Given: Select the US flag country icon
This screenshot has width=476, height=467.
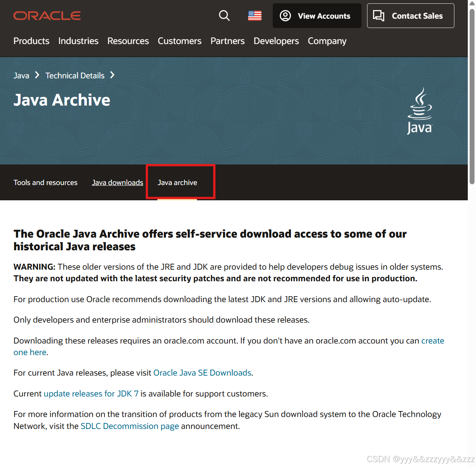Looking at the screenshot, I should click(x=255, y=16).
